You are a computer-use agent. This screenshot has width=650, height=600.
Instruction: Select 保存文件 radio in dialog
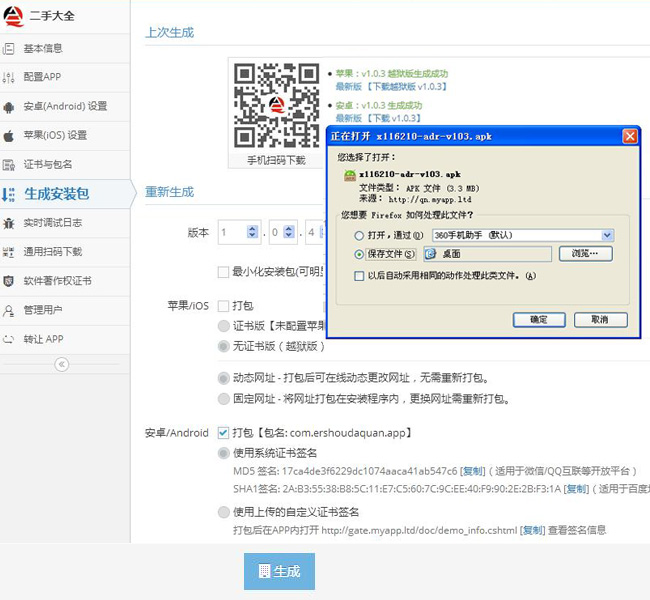pos(359,254)
